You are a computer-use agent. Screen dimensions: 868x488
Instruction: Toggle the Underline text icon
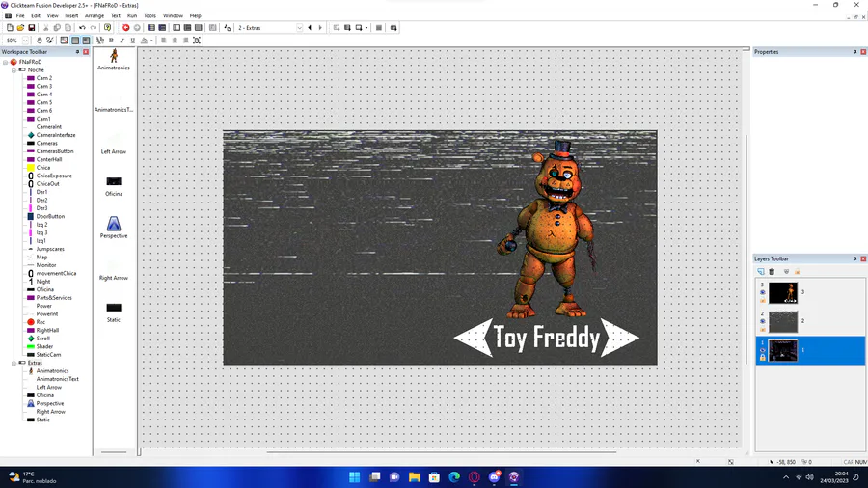tap(132, 41)
